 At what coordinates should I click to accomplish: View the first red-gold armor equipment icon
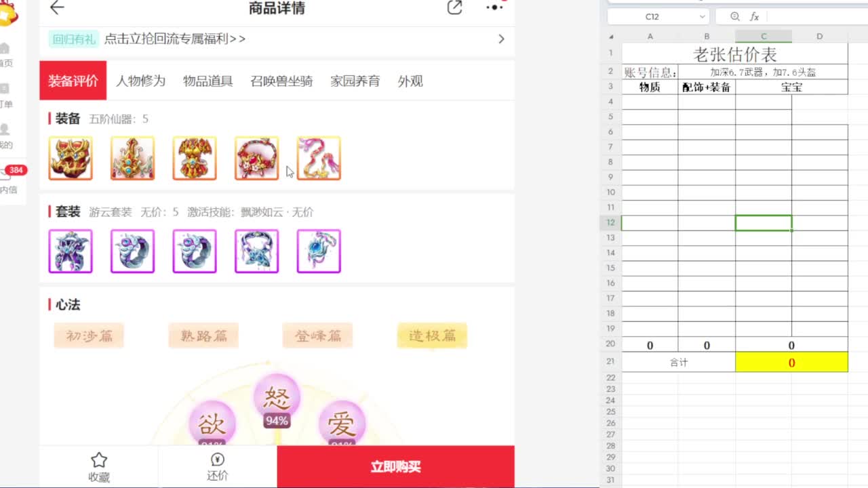[71, 159]
